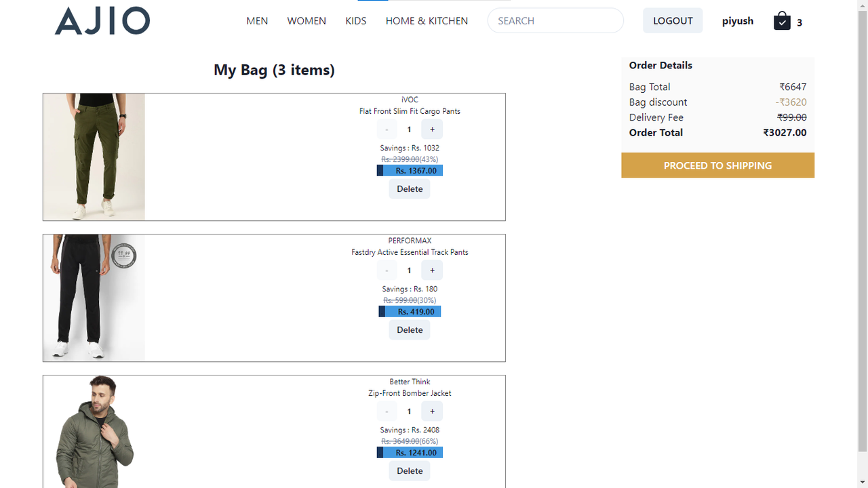Increase quantity of Flat Front Cargo Pants

[x=432, y=129]
